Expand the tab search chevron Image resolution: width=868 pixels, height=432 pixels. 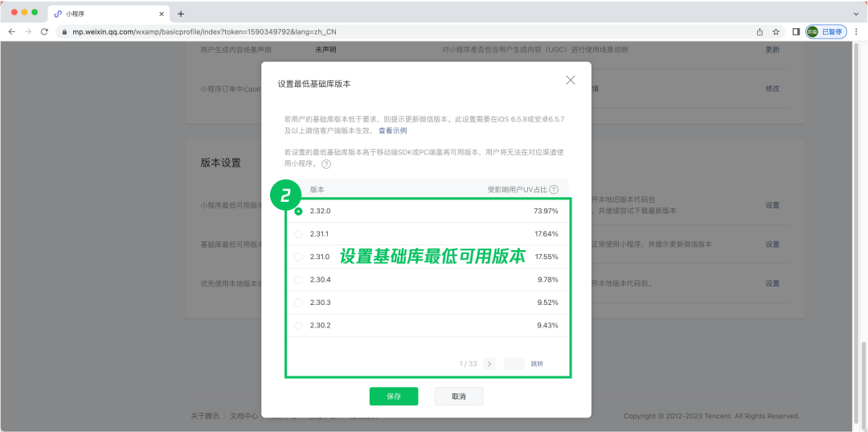(x=857, y=14)
